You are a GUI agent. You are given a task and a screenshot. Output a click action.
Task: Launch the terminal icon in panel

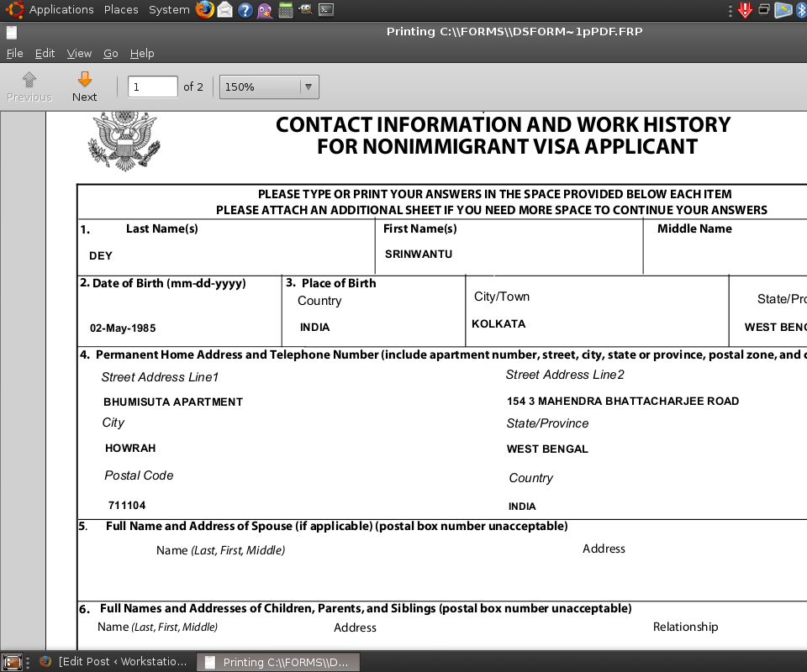326,10
